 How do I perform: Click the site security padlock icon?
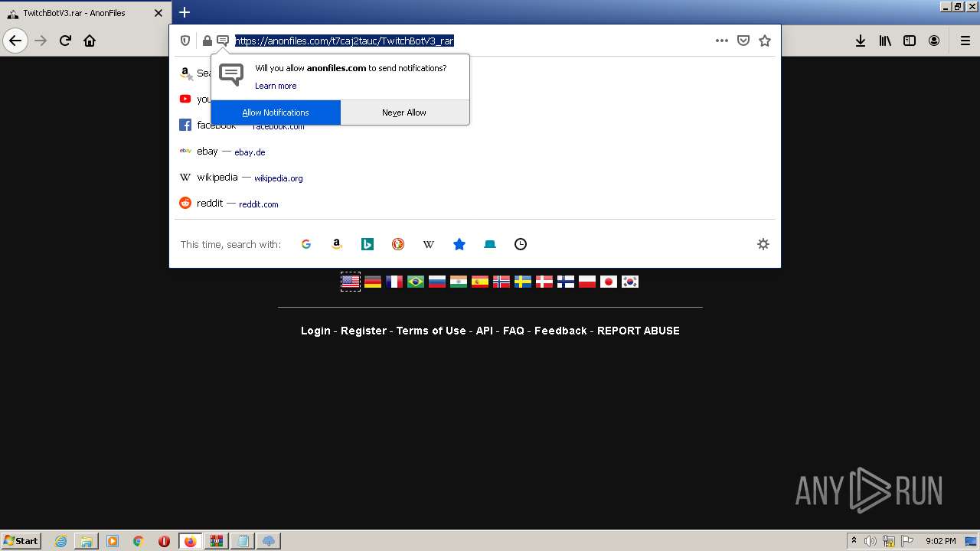207,41
